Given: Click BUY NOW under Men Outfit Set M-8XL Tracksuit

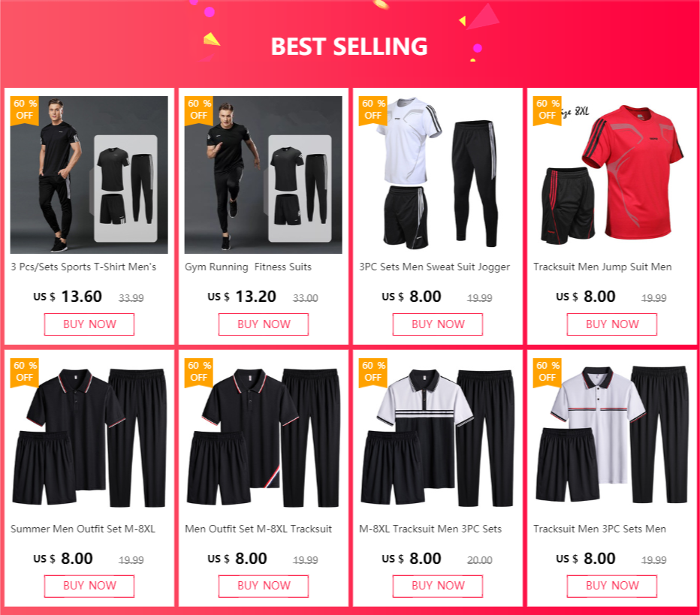Looking at the screenshot, I should pos(264,586).
